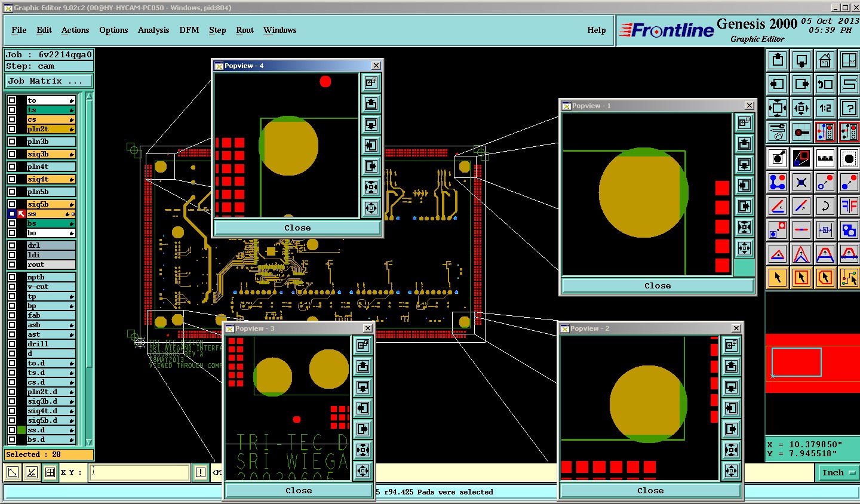Click the exclamation mark icon beside XY field
The height and width of the screenshot is (504, 860).
click(x=200, y=472)
